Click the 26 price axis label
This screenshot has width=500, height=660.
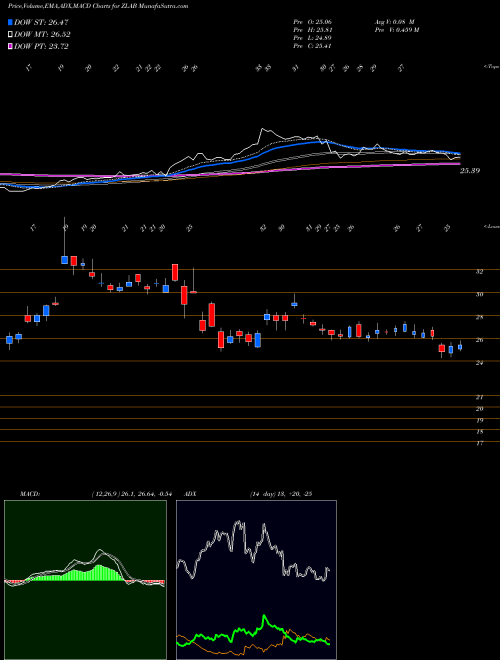coord(479,340)
